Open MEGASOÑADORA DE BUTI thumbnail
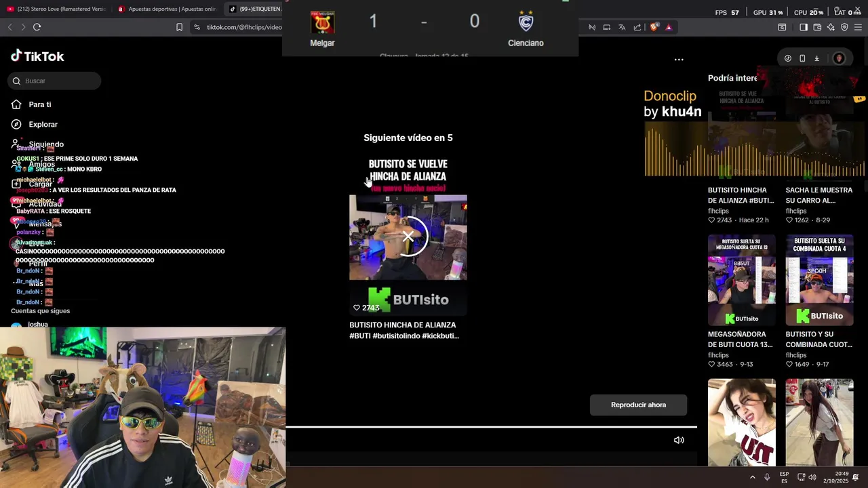This screenshot has height=488, width=868. click(742, 280)
